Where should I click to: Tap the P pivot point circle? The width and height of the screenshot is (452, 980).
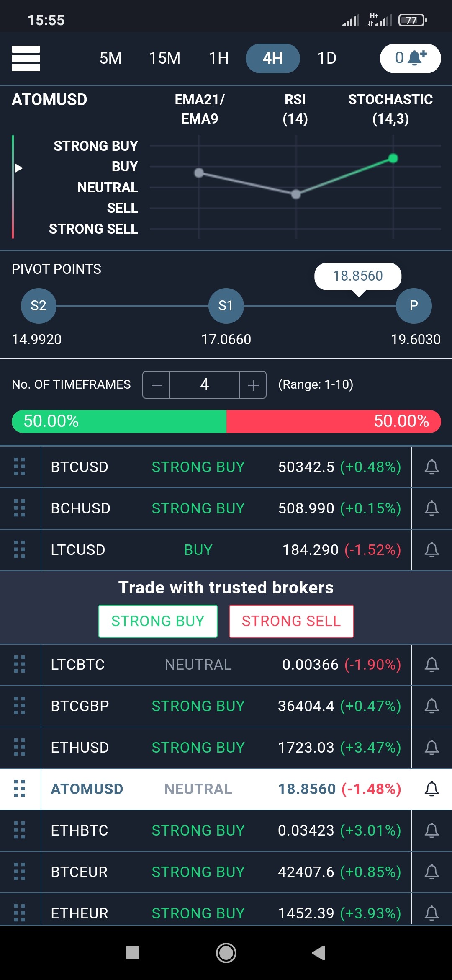(x=414, y=306)
